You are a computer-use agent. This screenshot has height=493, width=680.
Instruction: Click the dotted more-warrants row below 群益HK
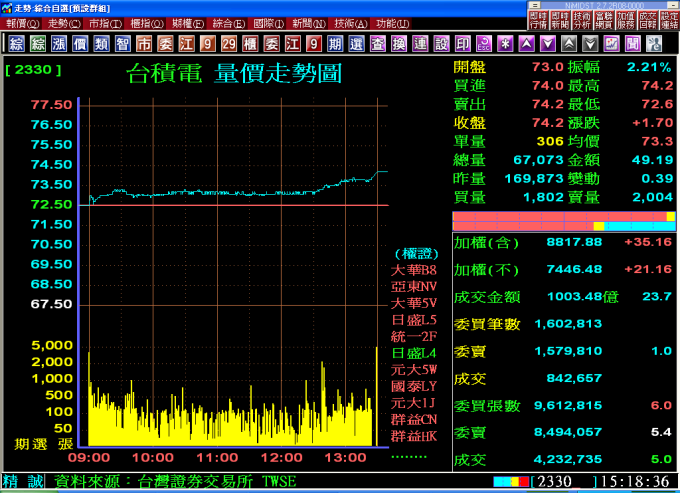[409, 457]
